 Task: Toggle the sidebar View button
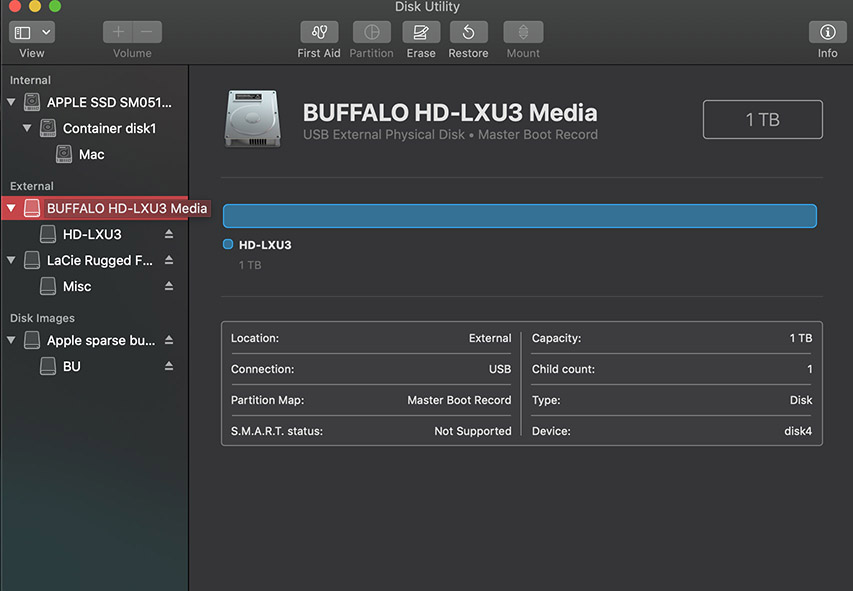point(22,33)
